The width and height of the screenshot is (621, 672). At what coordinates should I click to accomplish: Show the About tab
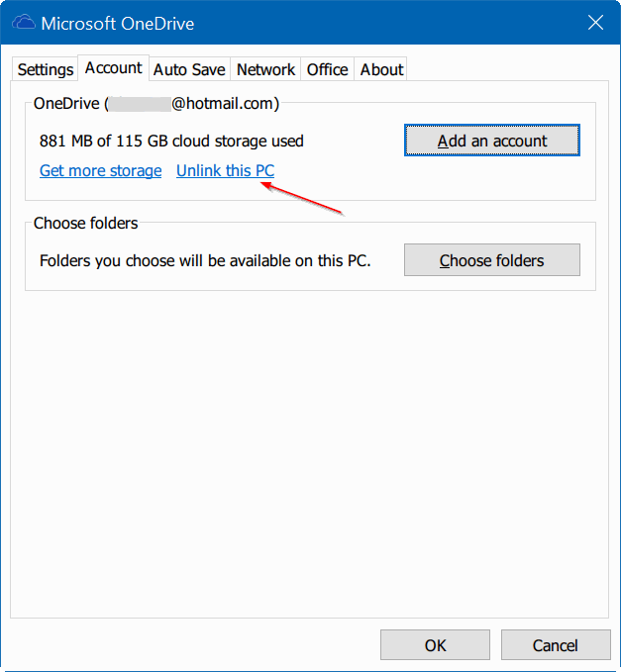(381, 69)
